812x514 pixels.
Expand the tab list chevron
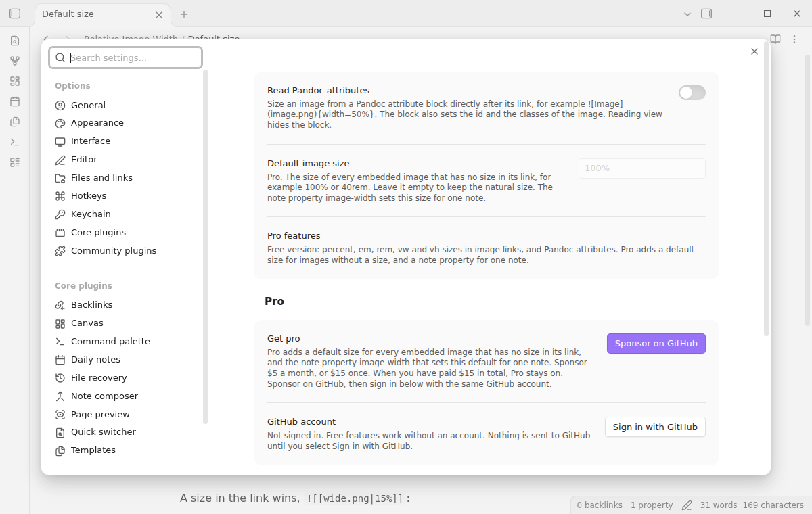click(687, 14)
